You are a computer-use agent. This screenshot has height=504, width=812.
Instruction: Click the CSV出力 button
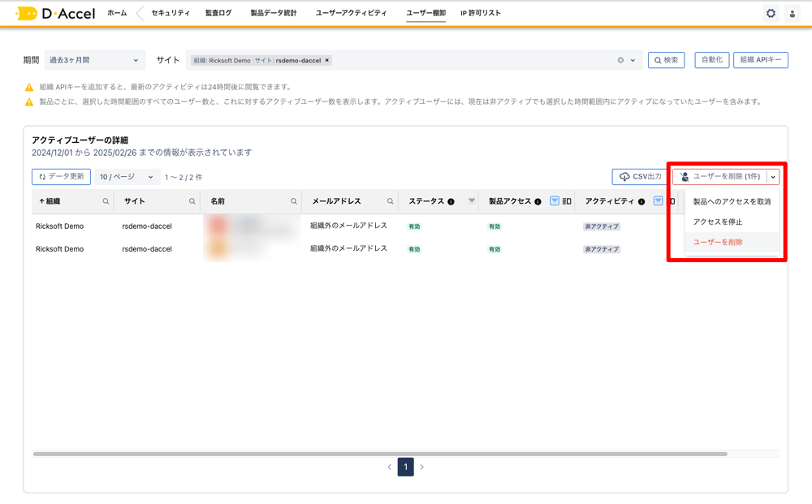click(640, 177)
